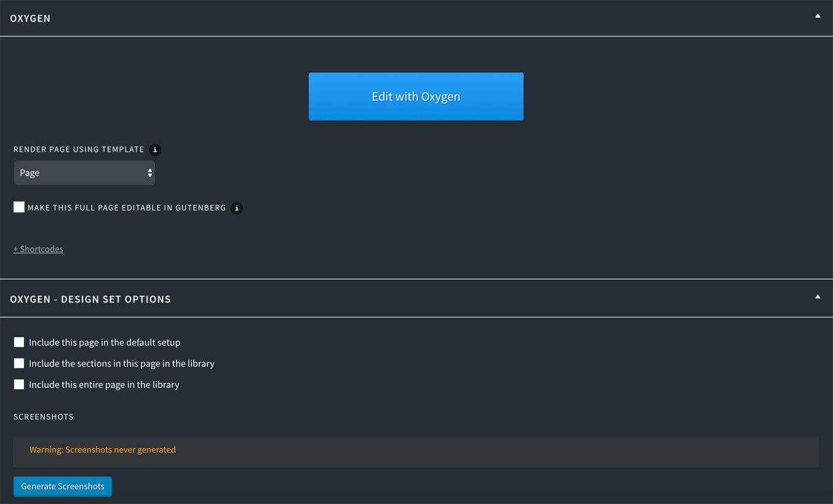Viewport: 833px width, 504px height.
Task: Check Include this page in the default setup
Action: [x=19, y=342]
